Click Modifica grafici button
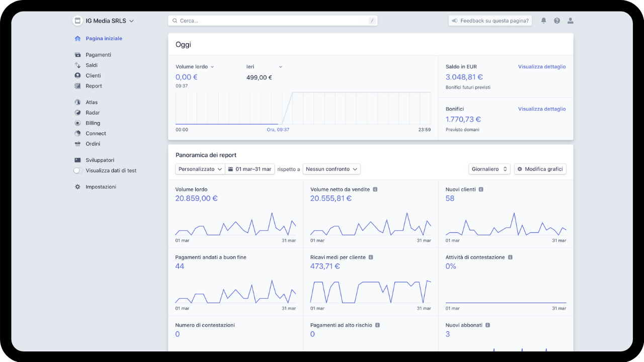644x362 pixels. (540, 169)
